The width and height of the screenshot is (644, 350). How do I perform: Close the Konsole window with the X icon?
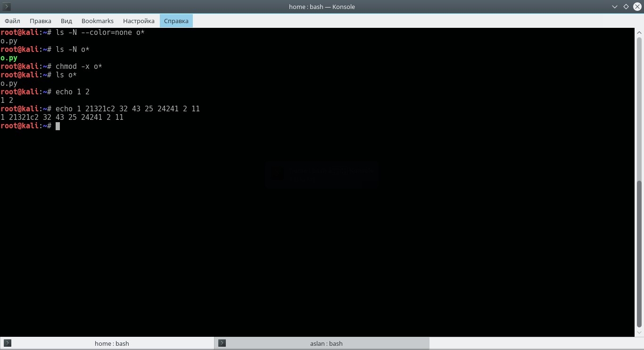pyautogui.click(x=637, y=7)
